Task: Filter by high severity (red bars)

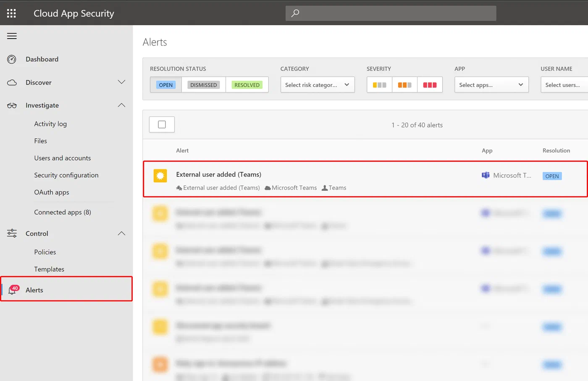Action: (x=430, y=85)
